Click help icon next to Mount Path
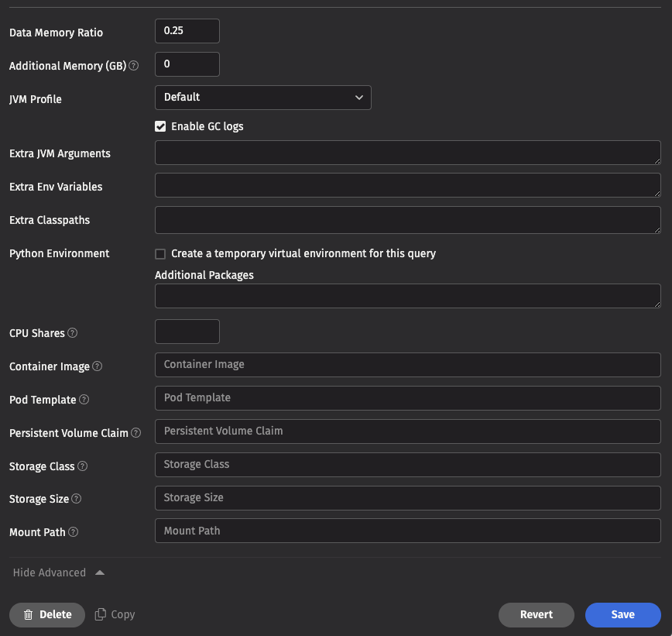 click(73, 532)
